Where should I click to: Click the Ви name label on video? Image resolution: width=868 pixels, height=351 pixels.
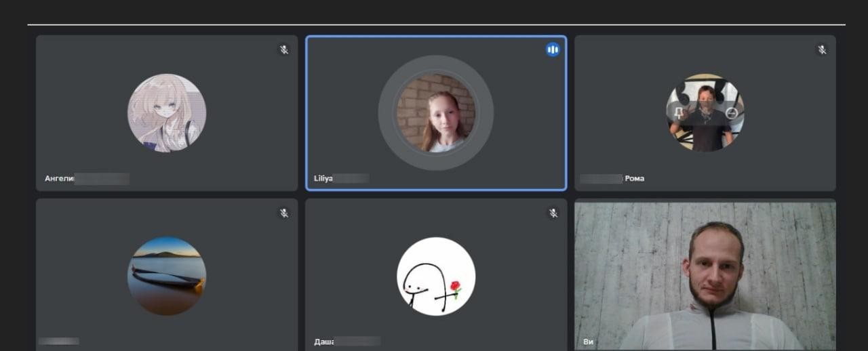[x=588, y=342]
